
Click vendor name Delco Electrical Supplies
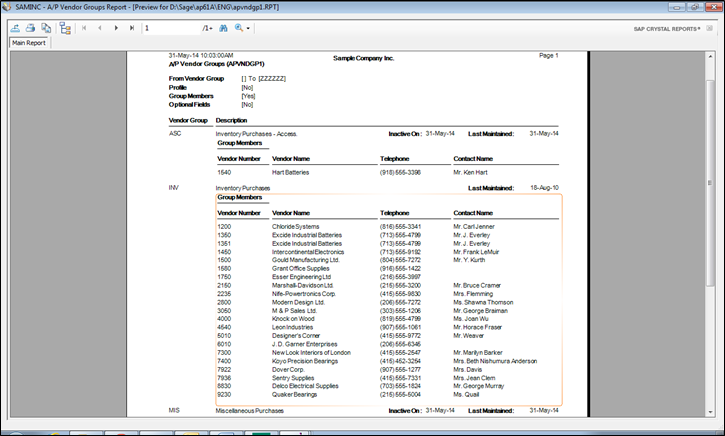305,386
